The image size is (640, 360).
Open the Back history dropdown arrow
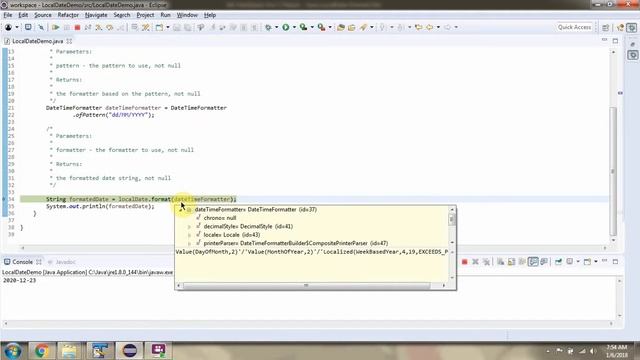click(438, 27)
